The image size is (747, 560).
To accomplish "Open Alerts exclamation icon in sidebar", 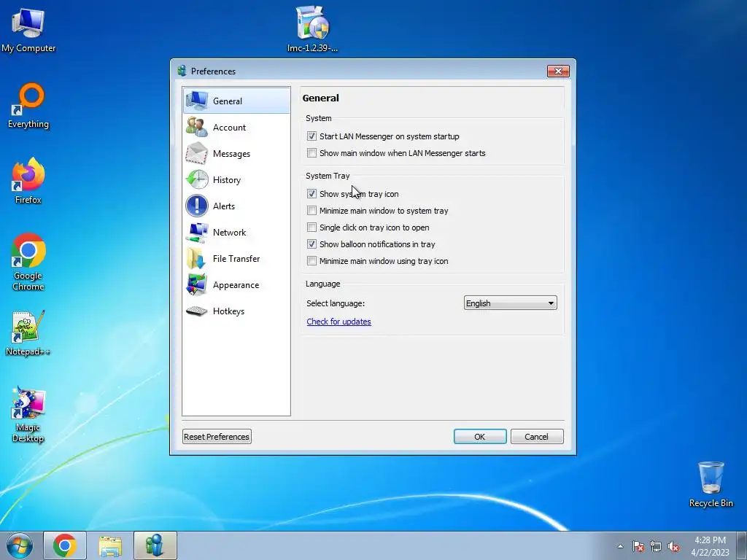I will (x=196, y=206).
